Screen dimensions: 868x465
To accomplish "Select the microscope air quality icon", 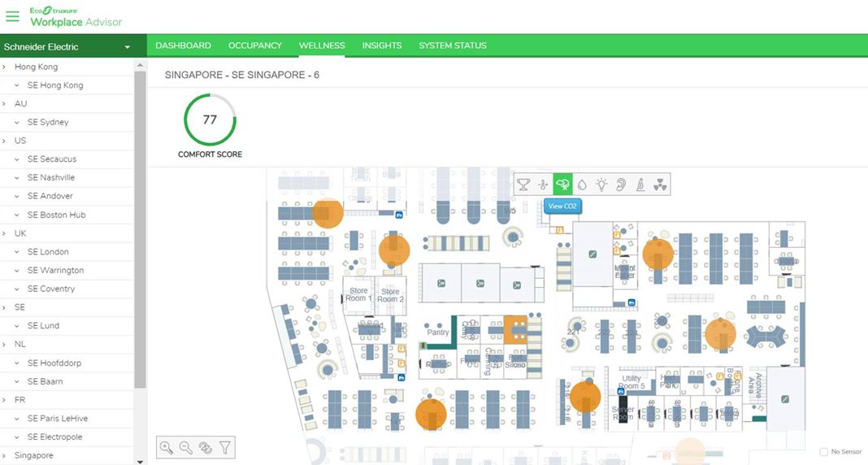I will tap(640, 185).
